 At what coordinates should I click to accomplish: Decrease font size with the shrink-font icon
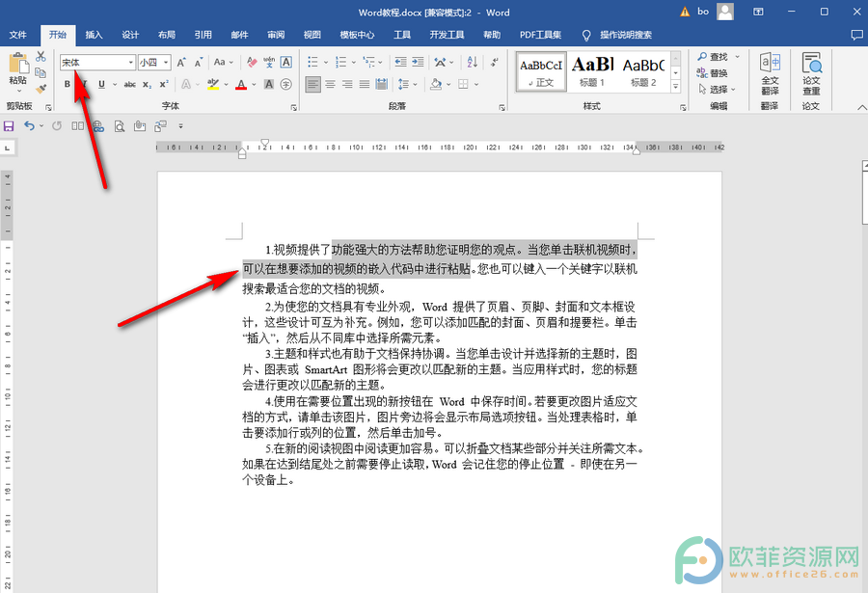tap(198, 62)
